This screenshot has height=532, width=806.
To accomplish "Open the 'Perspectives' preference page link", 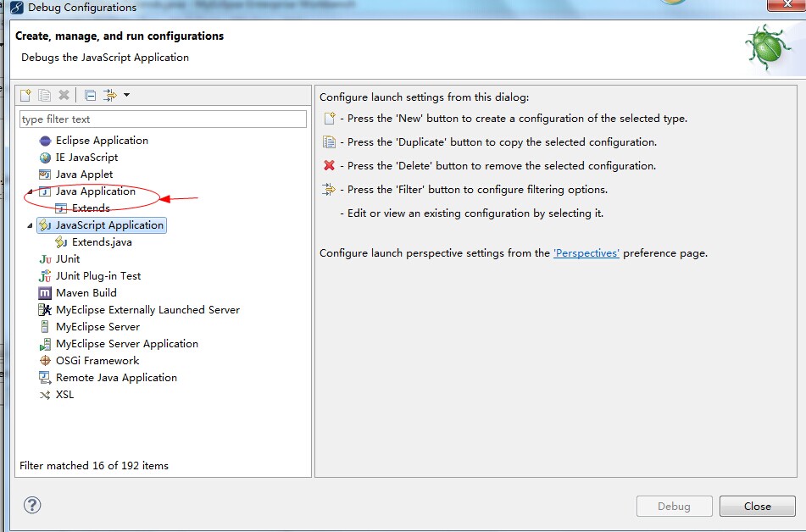I will [x=586, y=253].
